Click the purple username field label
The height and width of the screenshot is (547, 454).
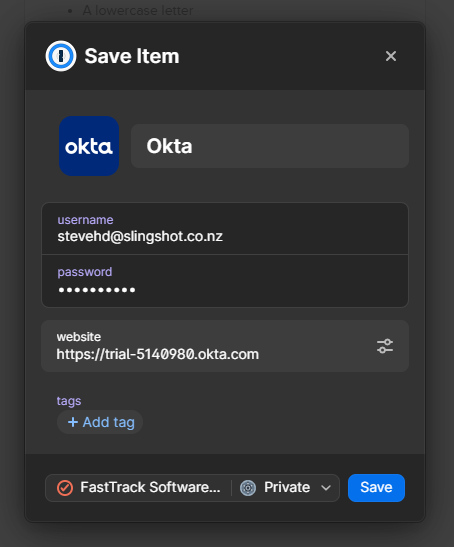(x=85, y=220)
